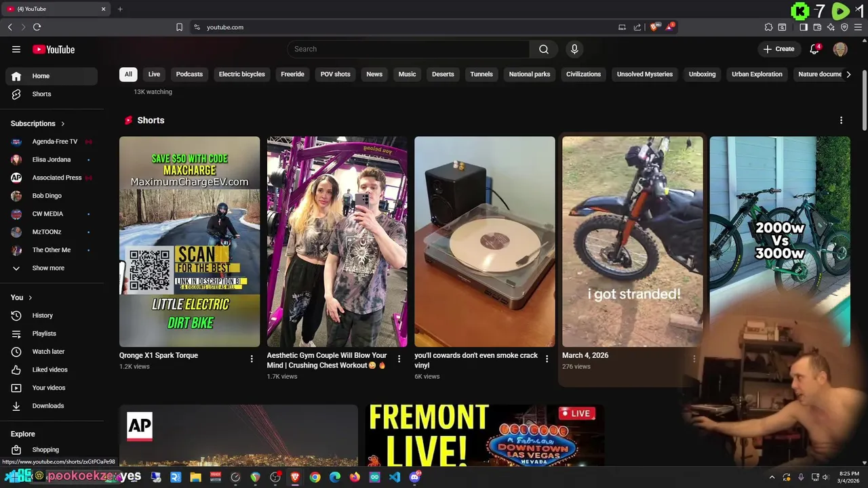
Task: Open Shopping under Explore
Action: coord(52,449)
